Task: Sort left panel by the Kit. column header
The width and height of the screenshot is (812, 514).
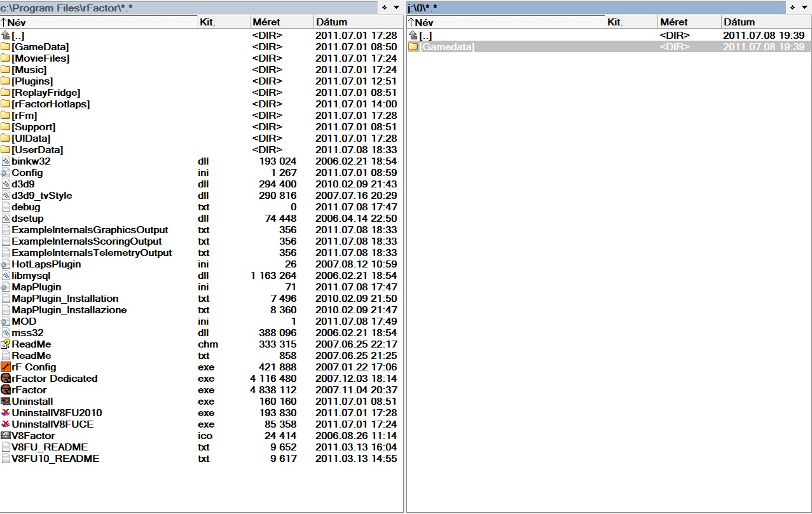Action: [224, 22]
